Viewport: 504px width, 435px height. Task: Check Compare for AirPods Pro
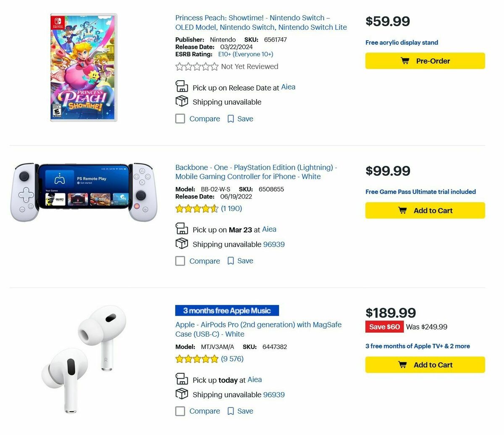180,411
